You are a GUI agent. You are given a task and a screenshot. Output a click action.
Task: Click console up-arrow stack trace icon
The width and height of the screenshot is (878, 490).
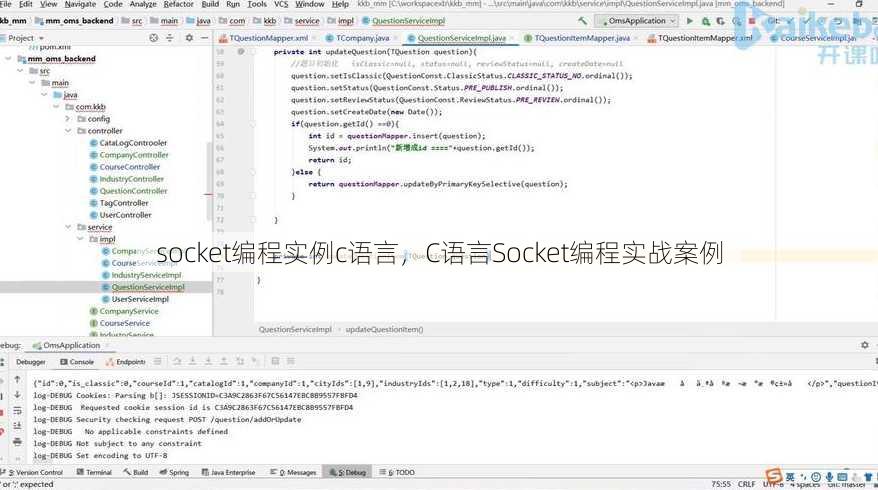(x=17, y=380)
